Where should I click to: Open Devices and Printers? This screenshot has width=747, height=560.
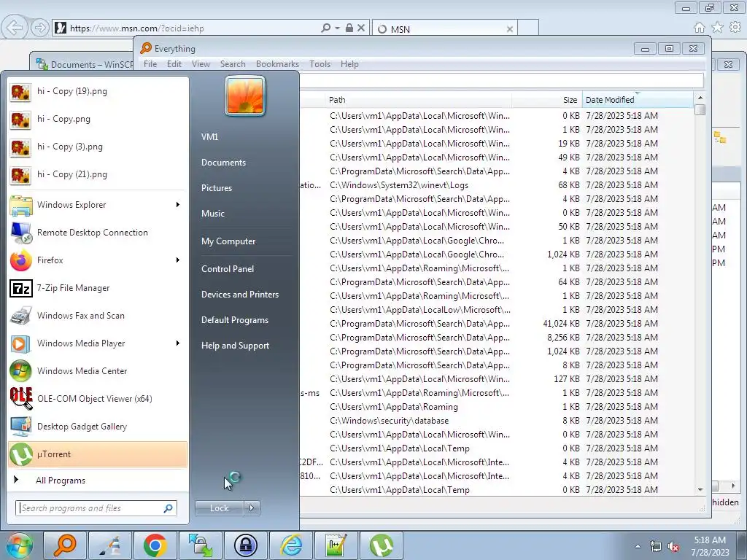click(x=239, y=295)
